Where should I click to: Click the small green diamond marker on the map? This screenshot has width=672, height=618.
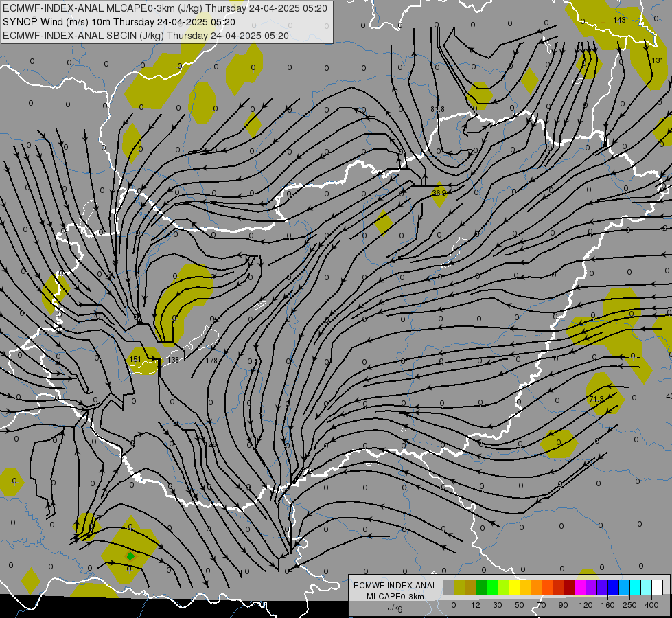click(130, 556)
